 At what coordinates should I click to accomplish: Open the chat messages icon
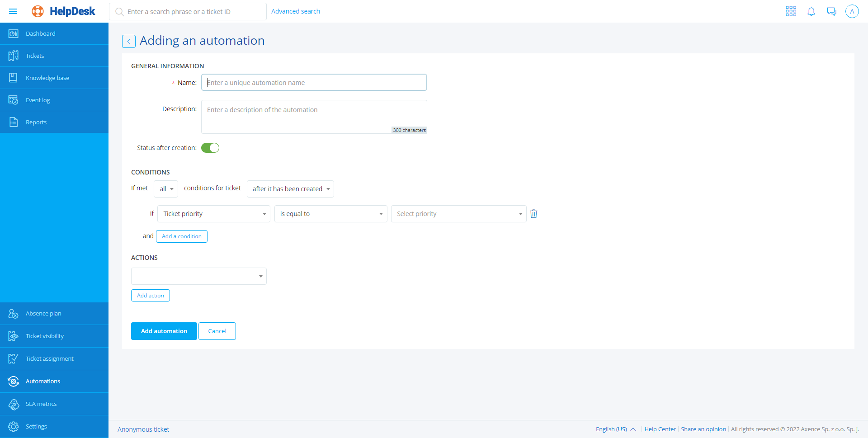point(831,11)
